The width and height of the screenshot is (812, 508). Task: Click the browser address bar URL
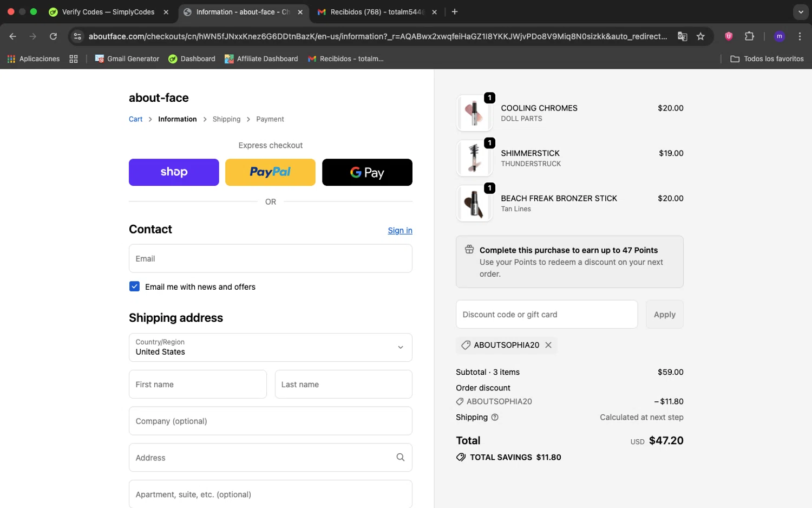377,36
